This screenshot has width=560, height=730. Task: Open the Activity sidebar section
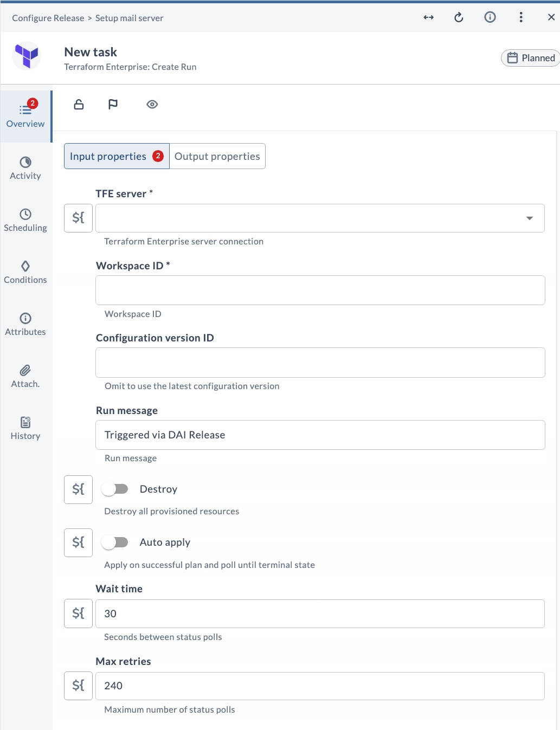[x=25, y=169]
